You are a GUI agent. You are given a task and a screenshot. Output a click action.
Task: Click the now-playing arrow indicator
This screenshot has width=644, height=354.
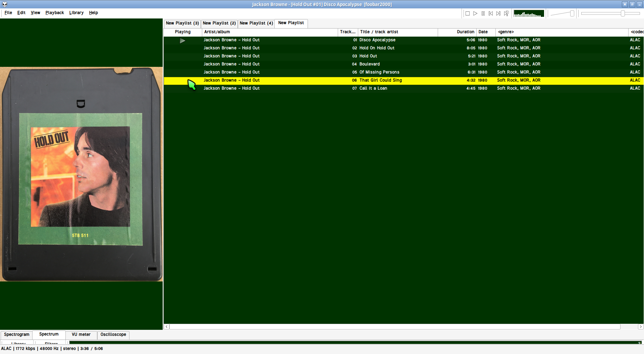coord(182,41)
